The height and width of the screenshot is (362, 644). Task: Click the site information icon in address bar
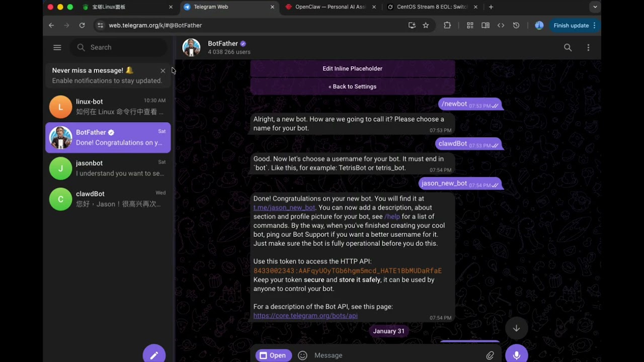[x=100, y=25]
